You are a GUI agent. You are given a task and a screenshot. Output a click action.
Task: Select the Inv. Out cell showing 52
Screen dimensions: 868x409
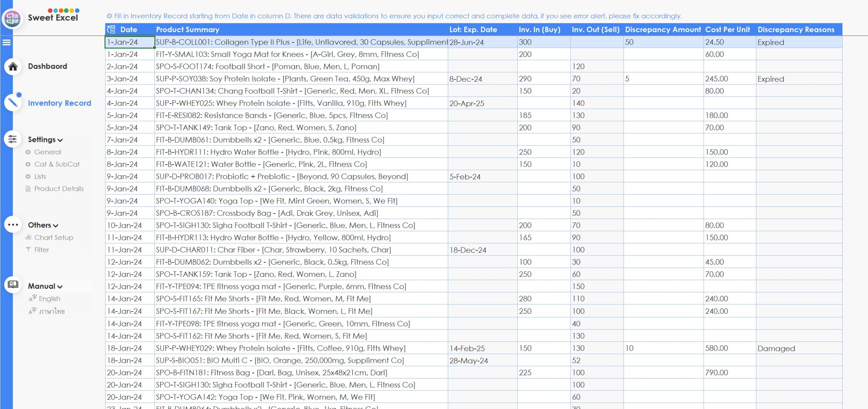pos(597,360)
